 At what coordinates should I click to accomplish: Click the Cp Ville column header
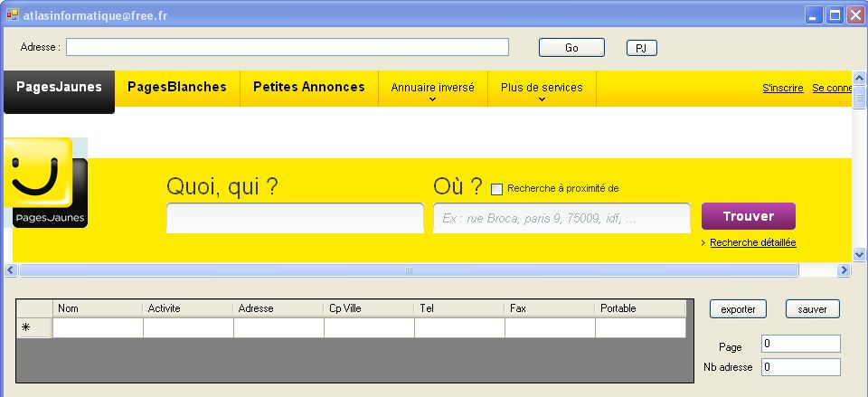click(x=369, y=309)
